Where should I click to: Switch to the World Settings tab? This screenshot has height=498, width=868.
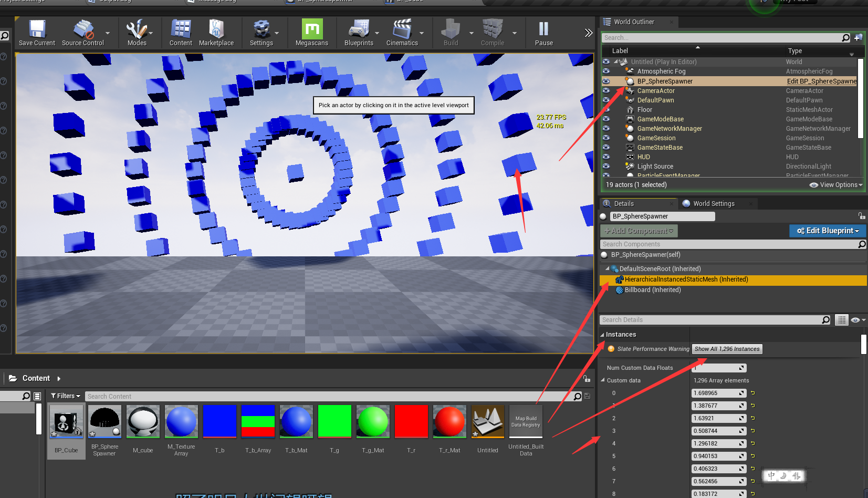(x=713, y=203)
